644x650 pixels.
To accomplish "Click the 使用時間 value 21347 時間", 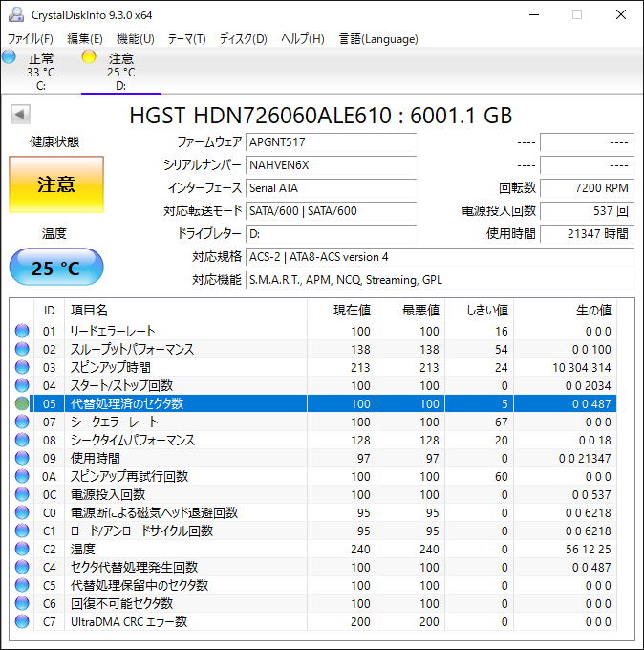I will 588,234.
